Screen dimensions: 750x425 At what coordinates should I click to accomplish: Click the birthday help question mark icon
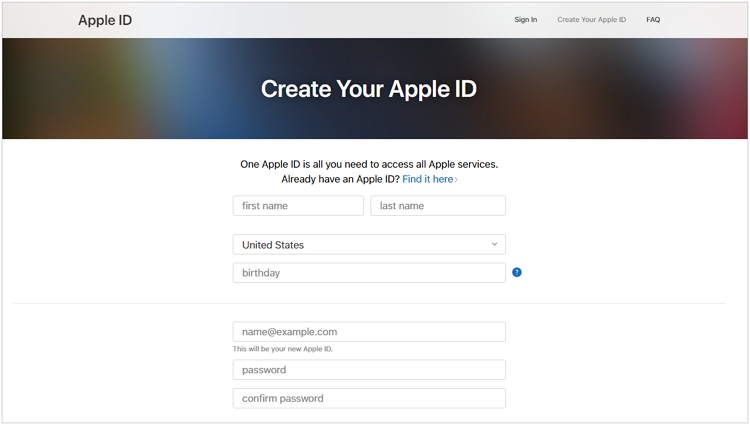517,272
